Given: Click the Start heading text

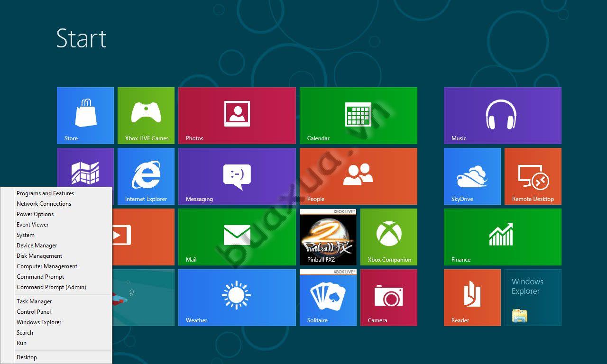Looking at the screenshot, I should pos(81,38).
